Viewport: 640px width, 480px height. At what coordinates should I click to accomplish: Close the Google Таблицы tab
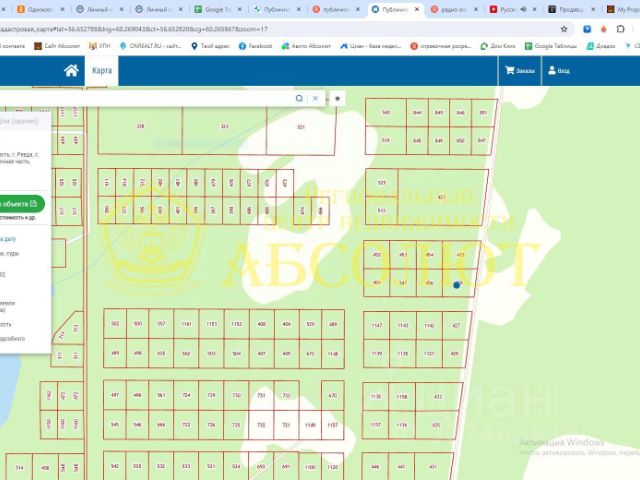(240, 9)
